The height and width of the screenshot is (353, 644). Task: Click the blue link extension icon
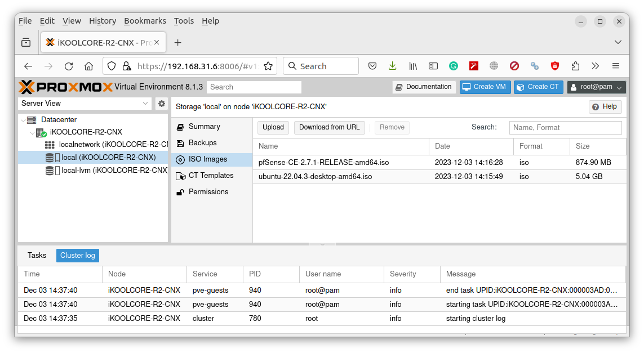pyautogui.click(x=534, y=66)
